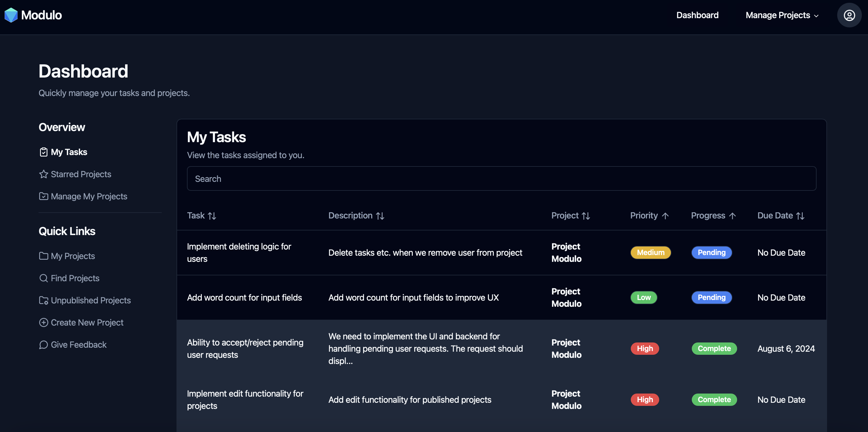Click Pending badge in word count row
The image size is (868, 432).
click(711, 298)
